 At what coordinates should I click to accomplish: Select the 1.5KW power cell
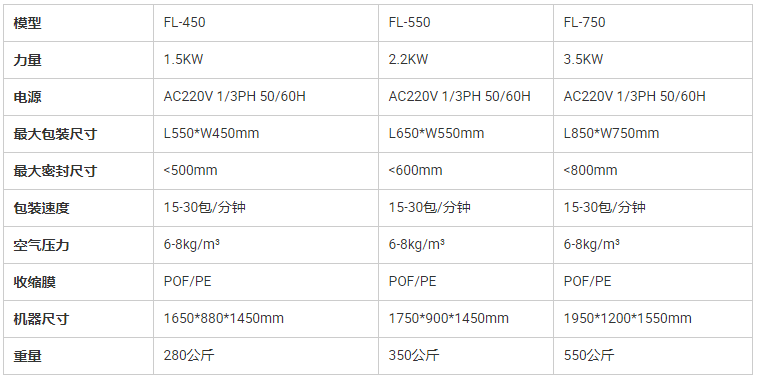point(265,60)
